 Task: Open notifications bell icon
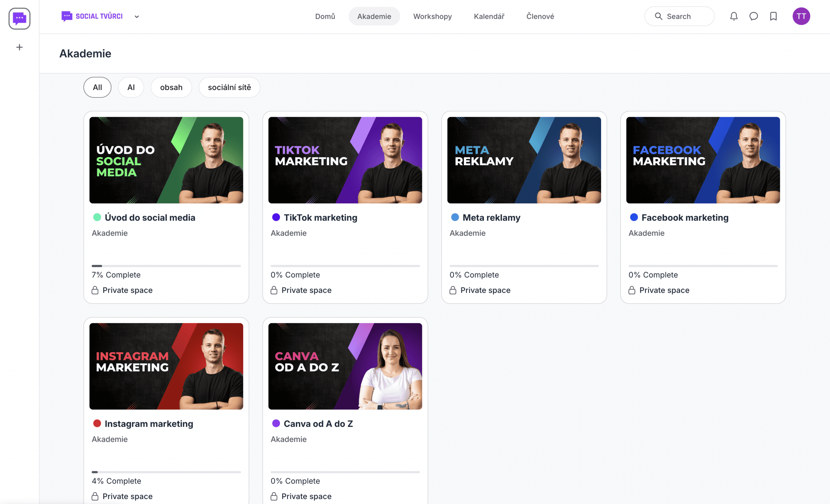tap(734, 16)
